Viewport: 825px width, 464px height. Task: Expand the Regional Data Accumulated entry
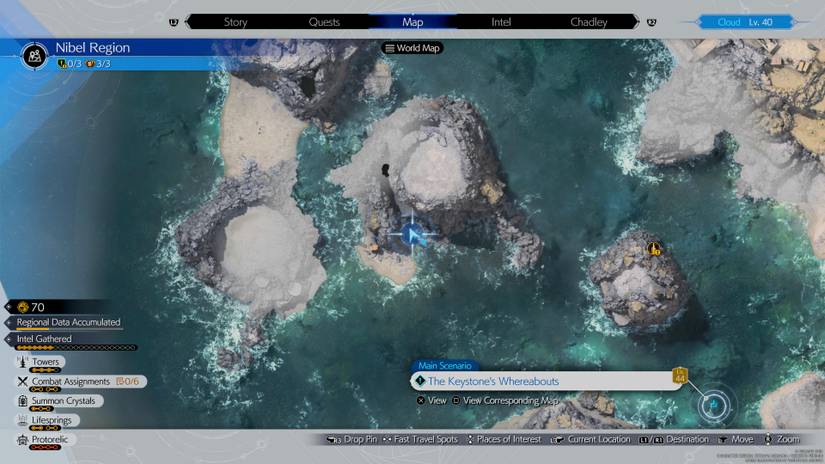[x=68, y=323]
